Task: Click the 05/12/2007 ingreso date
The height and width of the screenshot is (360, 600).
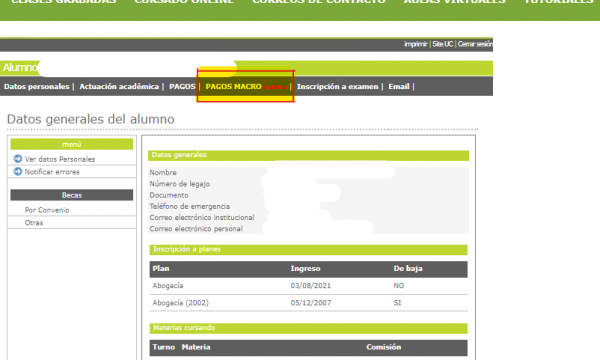Action: tap(310, 303)
